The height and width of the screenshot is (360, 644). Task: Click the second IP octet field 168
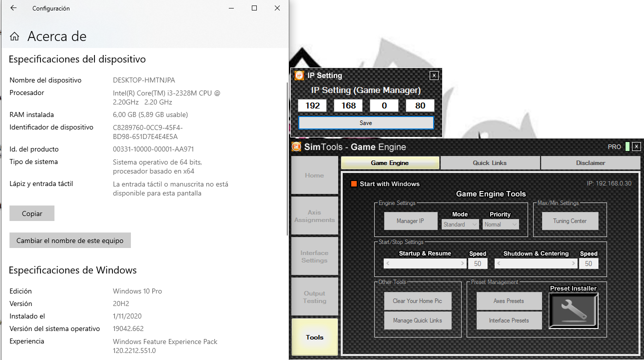pyautogui.click(x=348, y=105)
